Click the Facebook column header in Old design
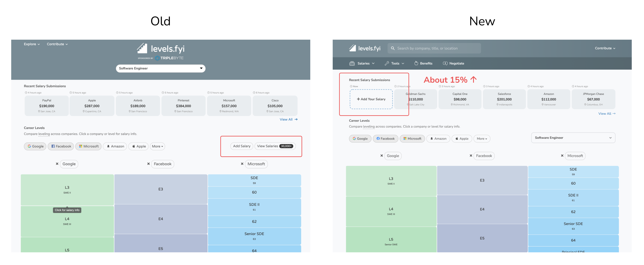Viewport: 644px width, 265px height. [x=162, y=164]
